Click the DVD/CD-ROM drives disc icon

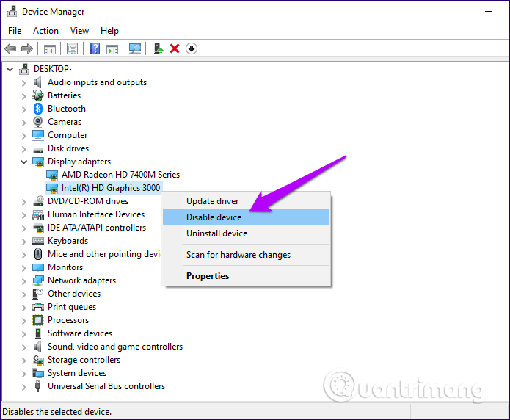(x=38, y=201)
